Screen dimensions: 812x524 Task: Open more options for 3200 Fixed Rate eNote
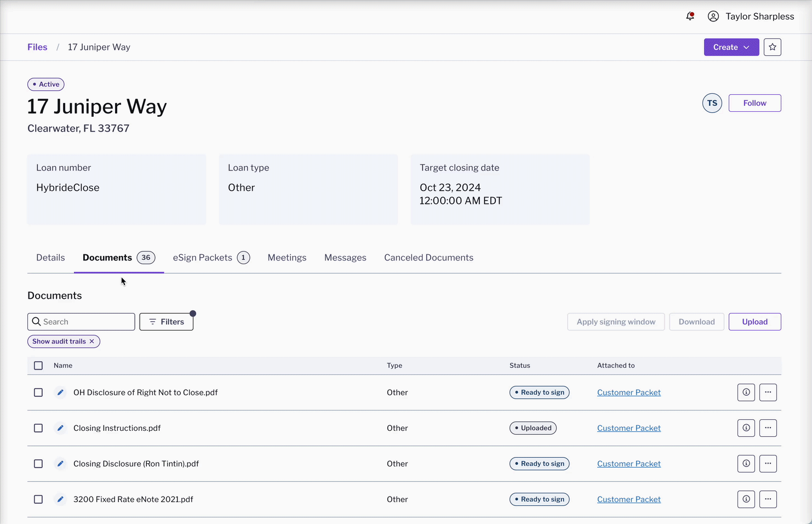click(768, 499)
